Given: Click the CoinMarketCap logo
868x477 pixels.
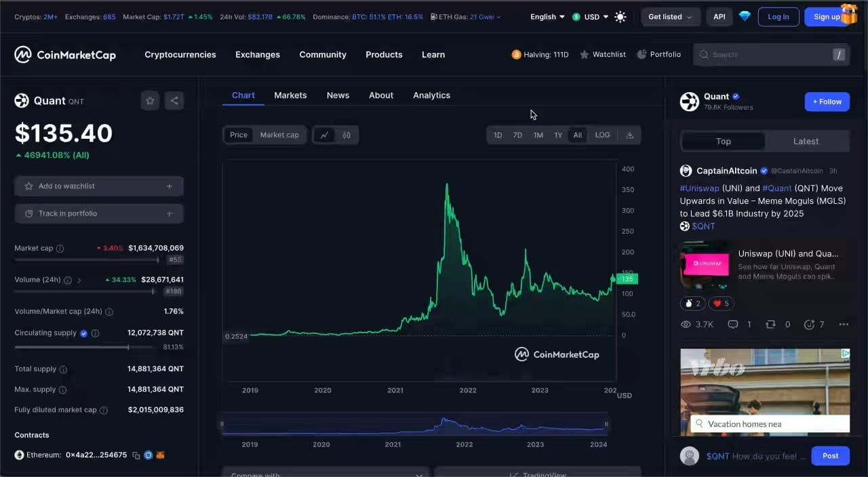Looking at the screenshot, I should pyautogui.click(x=65, y=55).
